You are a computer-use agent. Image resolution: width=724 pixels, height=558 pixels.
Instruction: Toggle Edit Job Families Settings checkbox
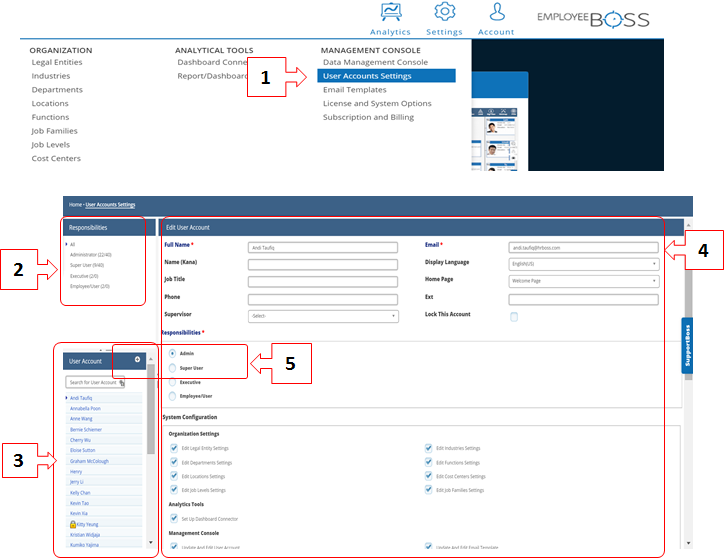(x=428, y=490)
